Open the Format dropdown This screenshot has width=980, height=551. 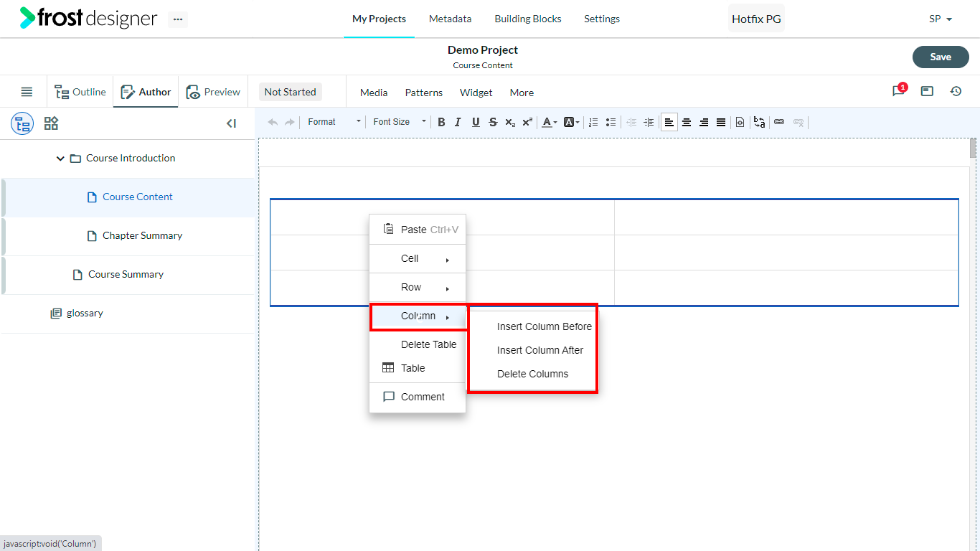pos(334,122)
